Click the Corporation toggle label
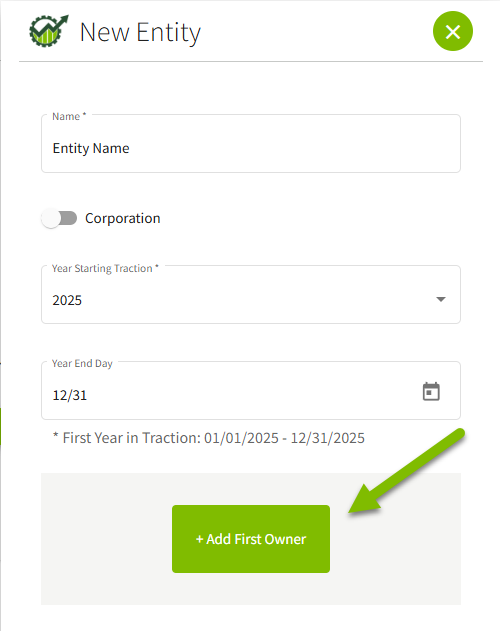This screenshot has width=500, height=631. click(122, 218)
